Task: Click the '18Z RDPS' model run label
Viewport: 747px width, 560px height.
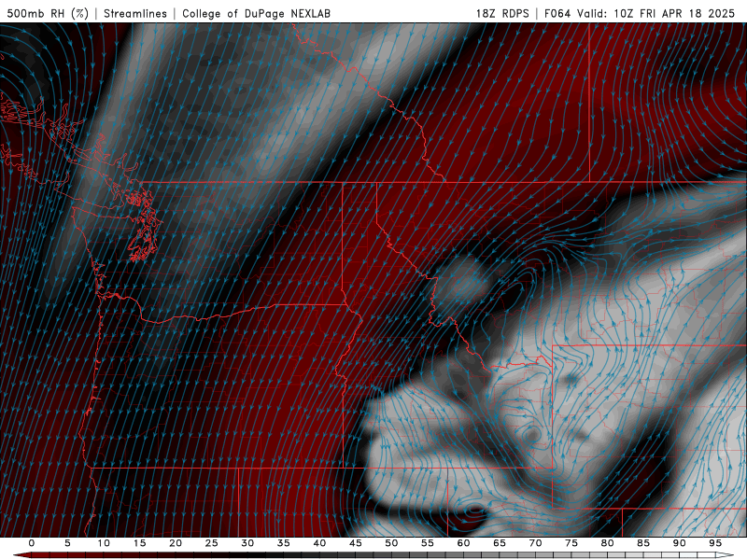Action: [x=502, y=13]
